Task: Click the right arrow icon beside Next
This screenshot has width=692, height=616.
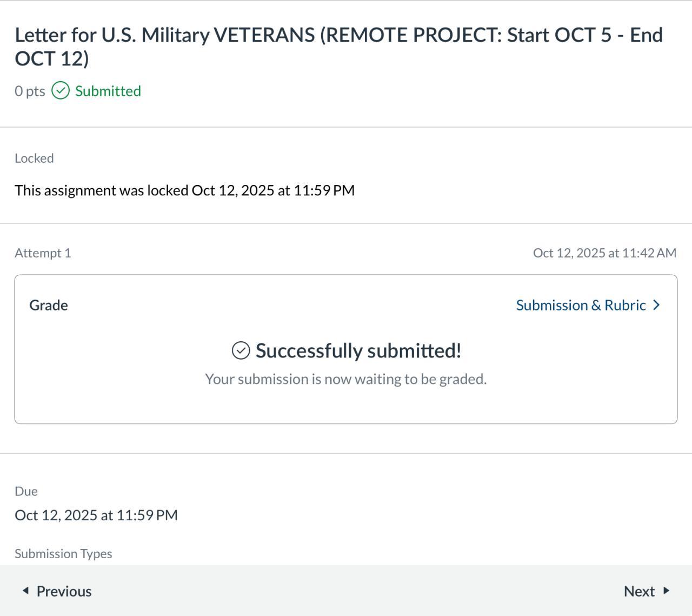Action: [x=666, y=591]
